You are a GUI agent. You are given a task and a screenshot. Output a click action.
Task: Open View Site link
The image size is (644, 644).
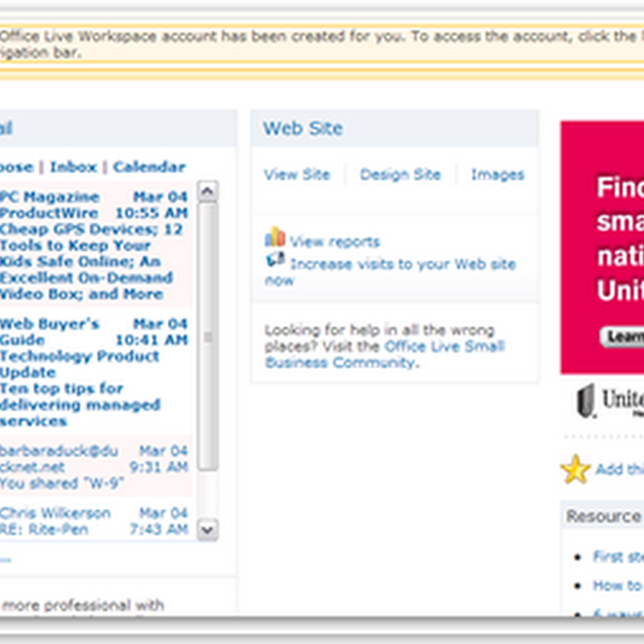(297, 175)
